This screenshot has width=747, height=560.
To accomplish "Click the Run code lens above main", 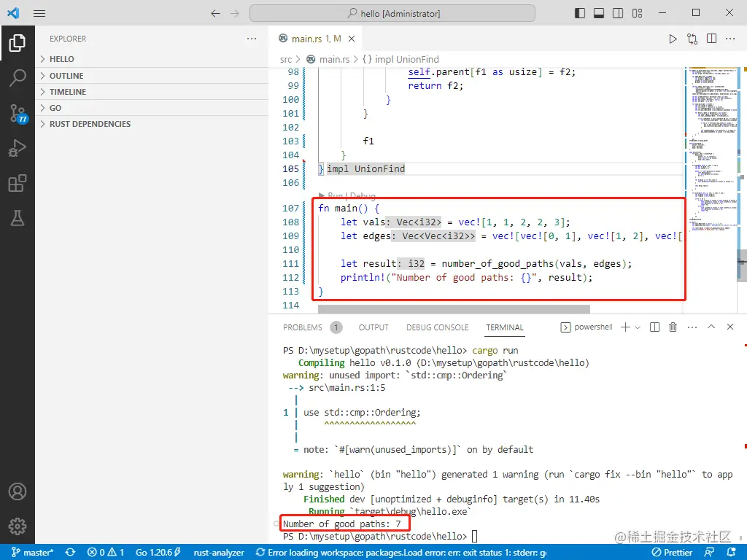I will (x=335, y=195).
